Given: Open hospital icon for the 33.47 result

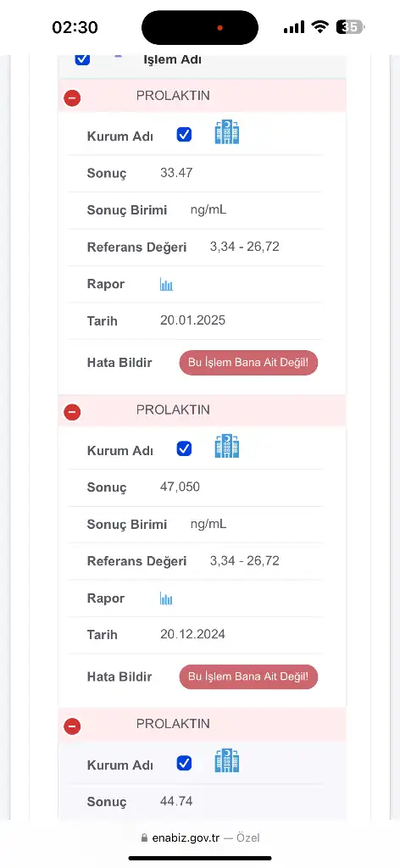Looking at the screenshot, I should click(227, 133).
